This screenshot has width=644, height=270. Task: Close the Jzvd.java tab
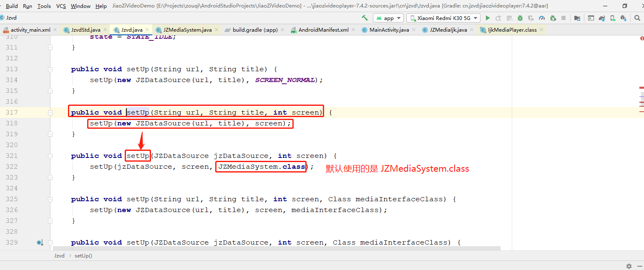pyautogui.click(x=147, y=30)
